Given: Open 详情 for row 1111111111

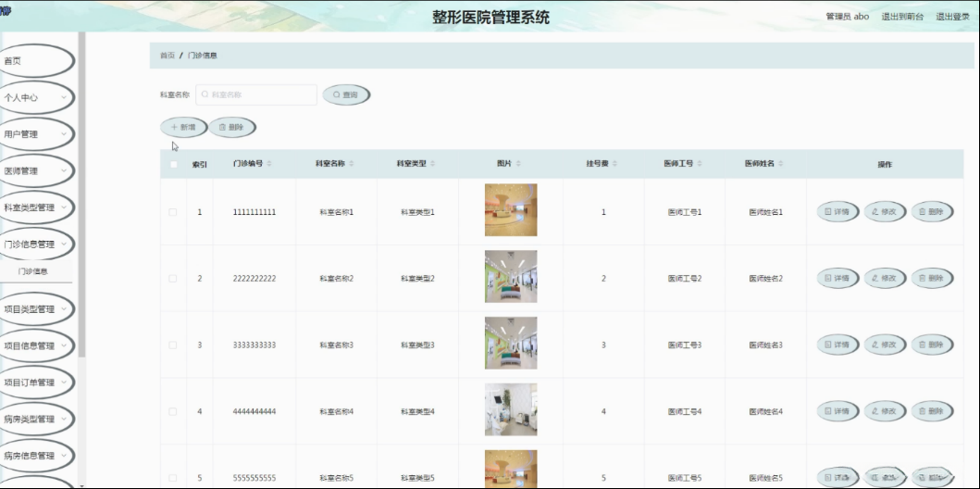Looking at the screenshot, I should pyautogui.click(x=837, y=212).
